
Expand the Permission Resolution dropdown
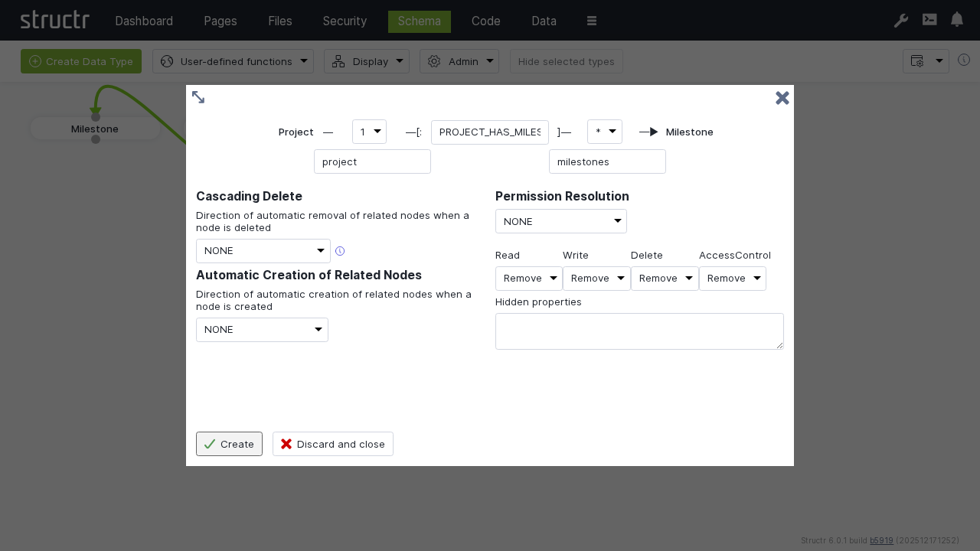point(560,221)
